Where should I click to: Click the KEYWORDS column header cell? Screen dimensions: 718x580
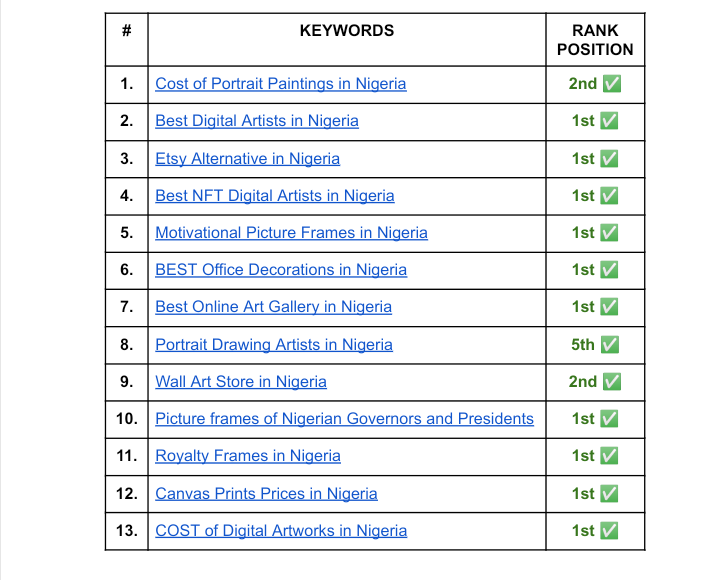(x=346, y=31)
